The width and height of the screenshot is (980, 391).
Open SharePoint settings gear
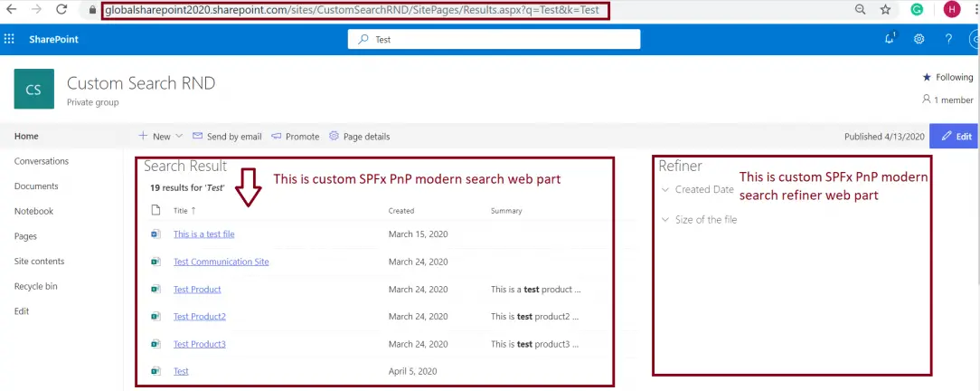919,39
